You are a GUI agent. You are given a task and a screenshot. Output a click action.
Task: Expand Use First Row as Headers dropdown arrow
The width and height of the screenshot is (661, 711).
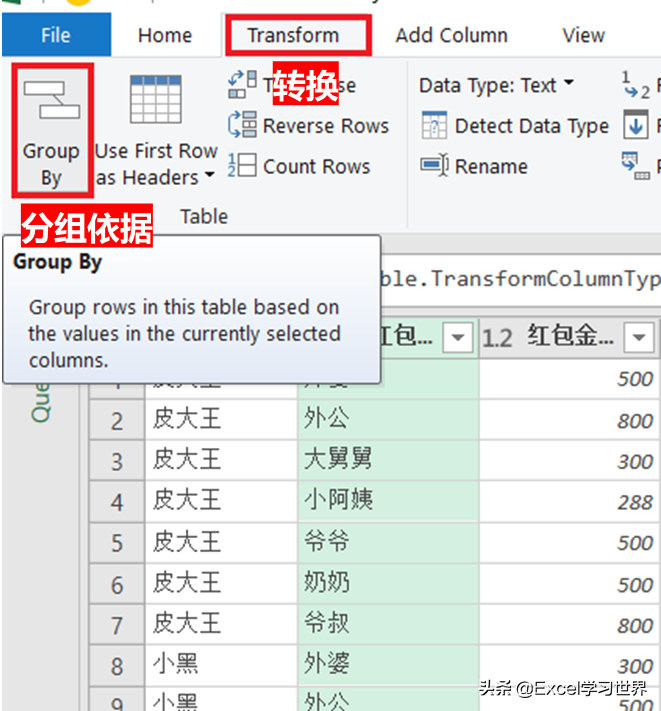point(209,175)
